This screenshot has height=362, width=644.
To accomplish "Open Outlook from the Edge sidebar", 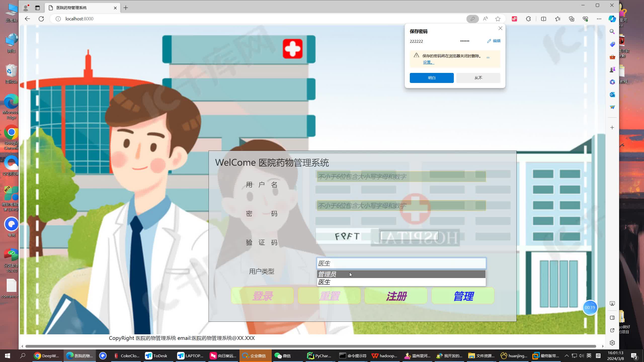I will 612,95.
